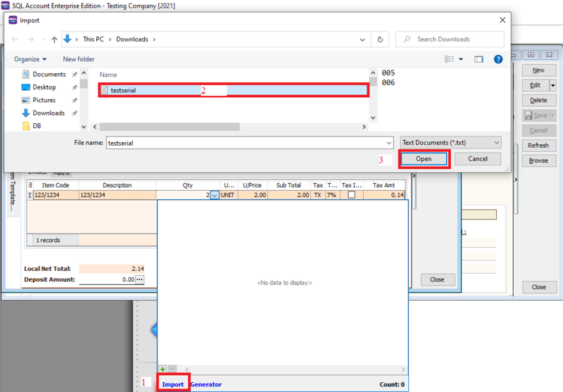Click the green plus add-row icon
The width and height of the screenshot is (563, 392).
point(163,369)
